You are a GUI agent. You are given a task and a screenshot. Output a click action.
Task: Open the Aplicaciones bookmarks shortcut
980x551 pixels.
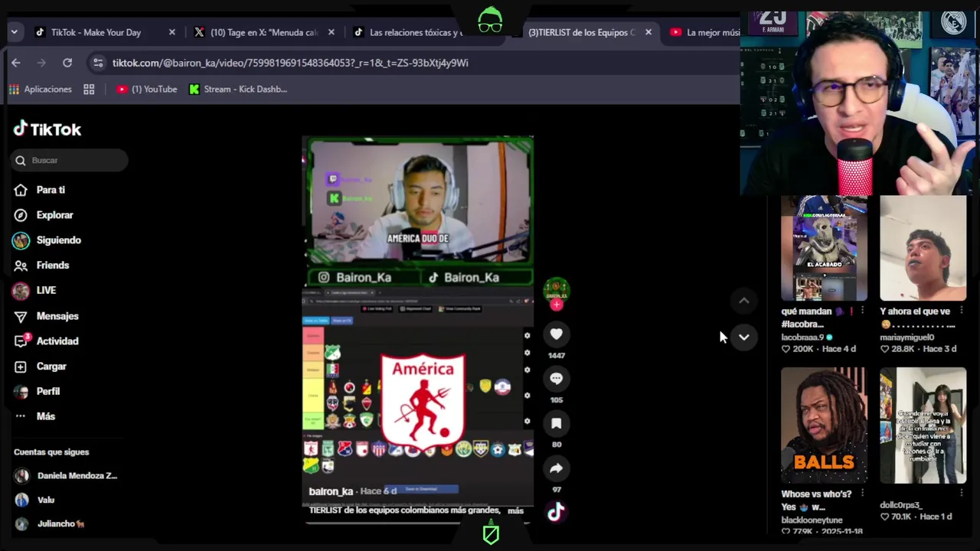tap(40, 90)
